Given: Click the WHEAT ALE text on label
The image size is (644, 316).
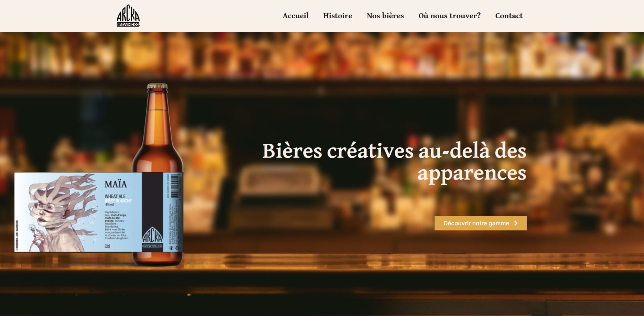Looking at the screenshot, I should (x=115, y=196).
